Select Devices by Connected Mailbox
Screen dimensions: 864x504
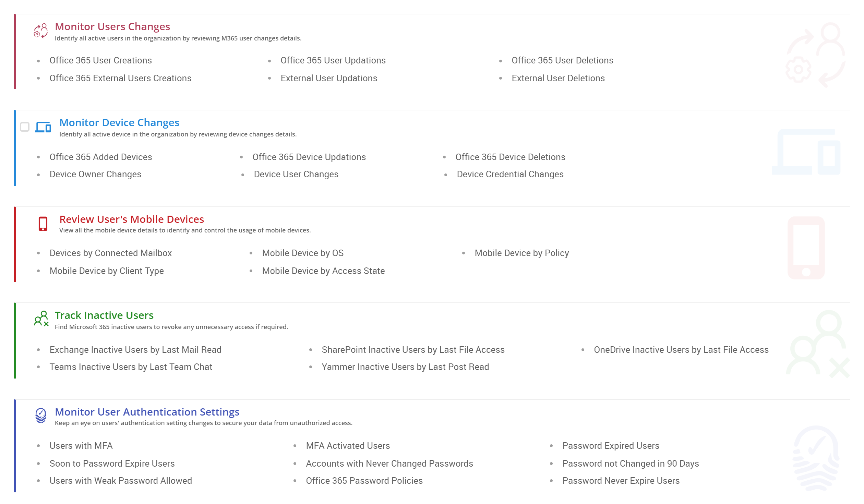click(x=111, y=253)
